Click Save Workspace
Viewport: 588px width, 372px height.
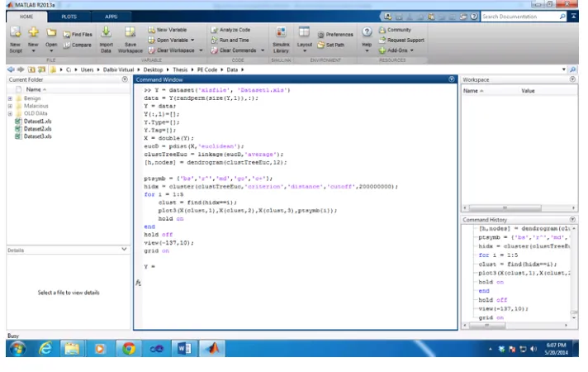click(130, 40)
